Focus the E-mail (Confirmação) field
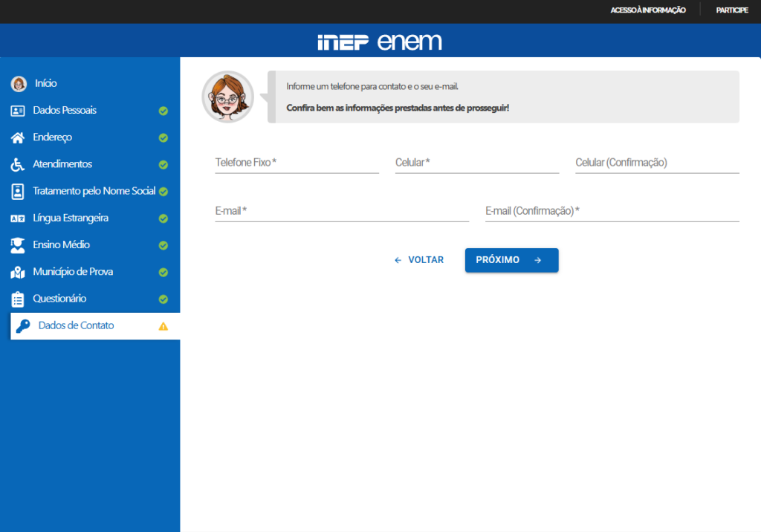This screenshot has width=761, height=532. [x=612, y=211]
